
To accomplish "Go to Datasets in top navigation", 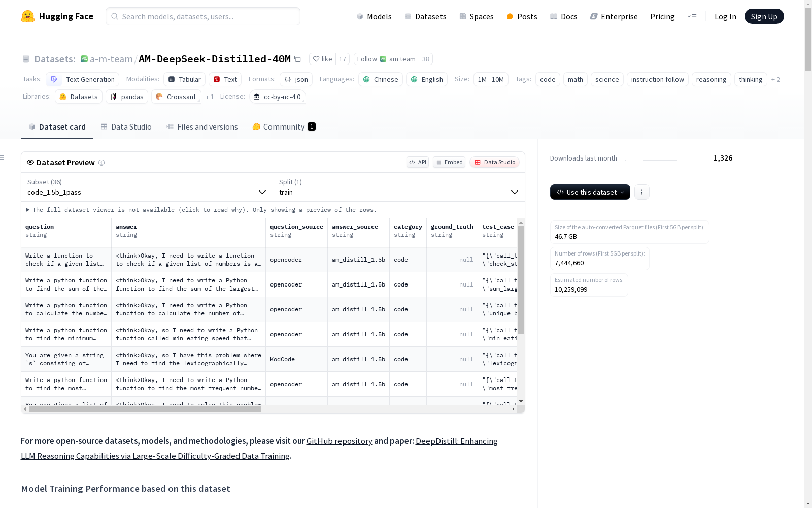I will pyautogui.click(x=425, y=16).
